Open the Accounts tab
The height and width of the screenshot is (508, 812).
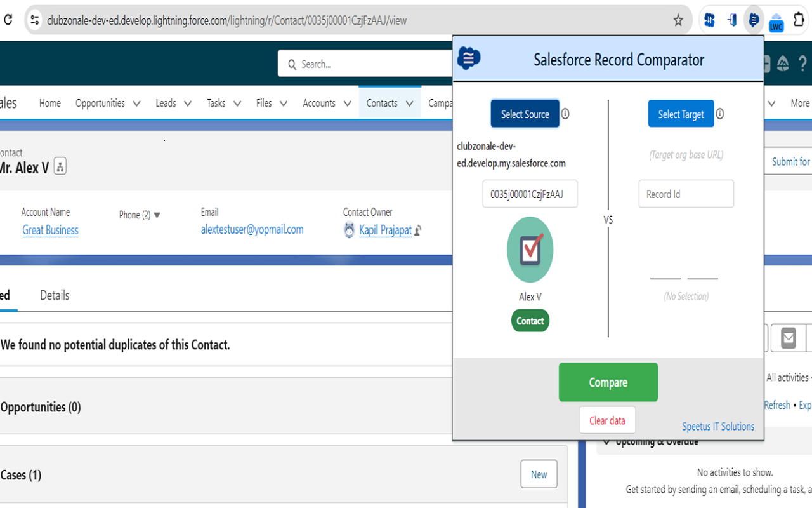[x=319, y=103]
